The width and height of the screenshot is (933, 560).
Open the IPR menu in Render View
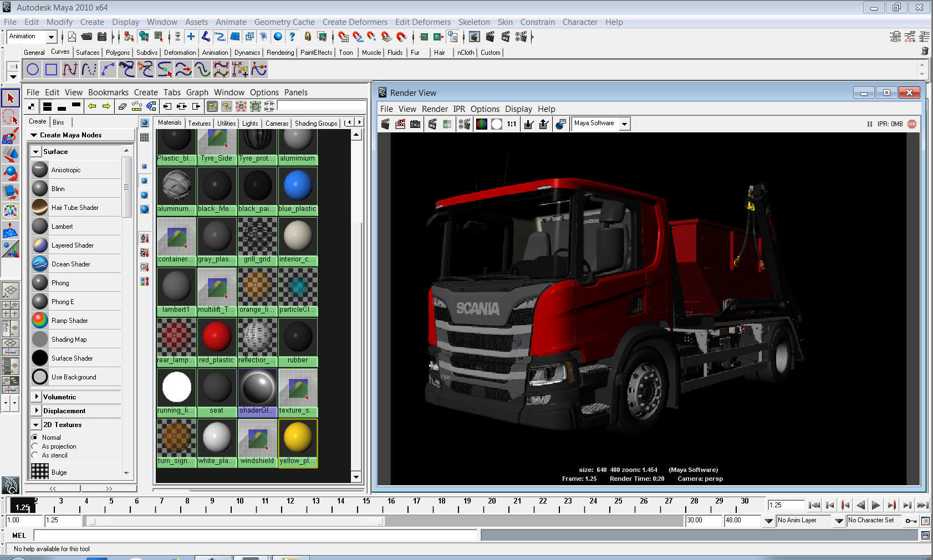tap(459, 109)
